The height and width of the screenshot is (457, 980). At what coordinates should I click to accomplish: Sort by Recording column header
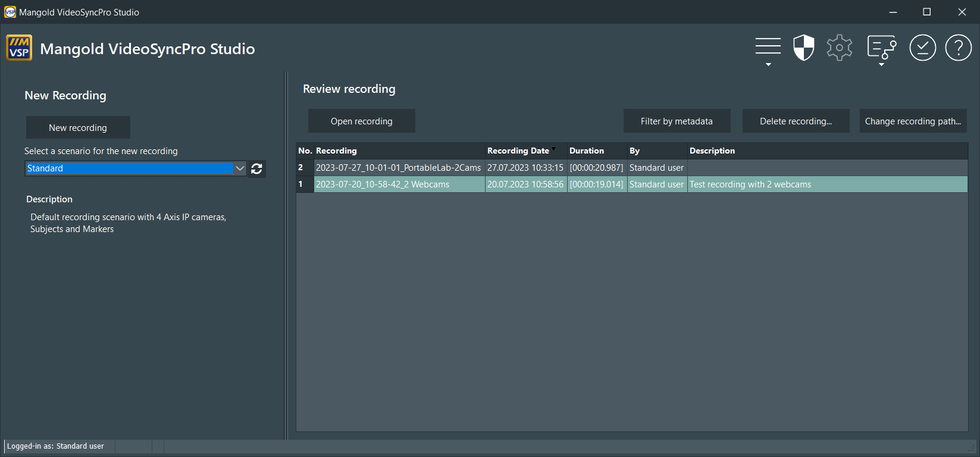[399, 151]
